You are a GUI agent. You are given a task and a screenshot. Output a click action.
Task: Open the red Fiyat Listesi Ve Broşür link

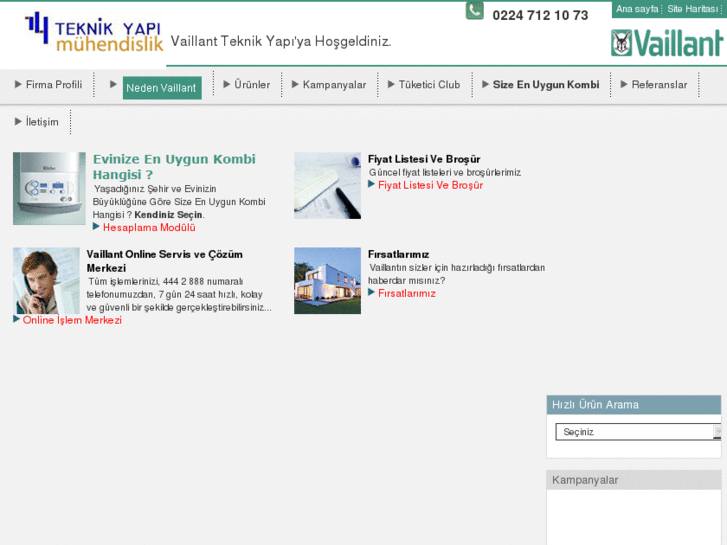click(x=431, y=185)
